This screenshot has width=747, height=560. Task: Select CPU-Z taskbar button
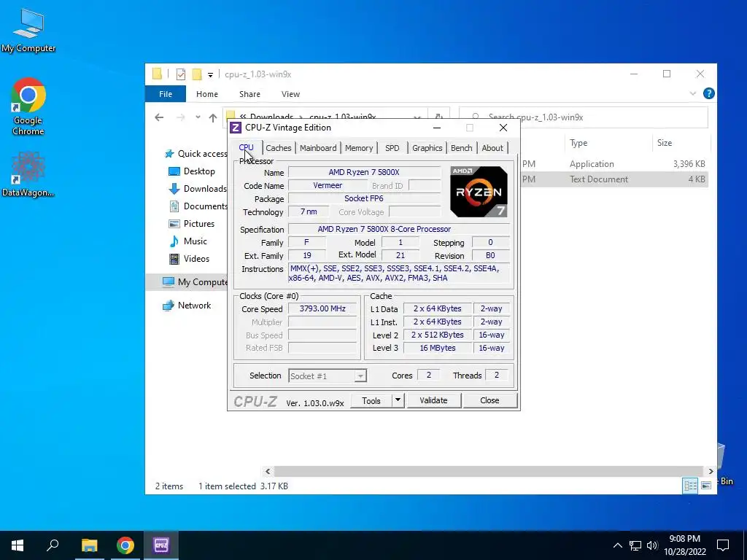click(x=161, y=545)
